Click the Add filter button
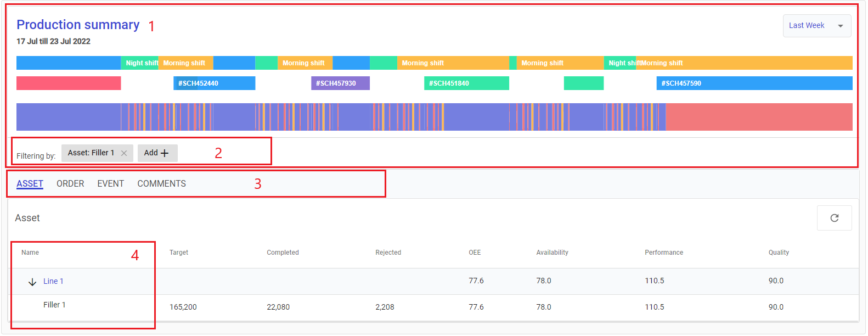868x336 pixels. (x=157, y=153)
